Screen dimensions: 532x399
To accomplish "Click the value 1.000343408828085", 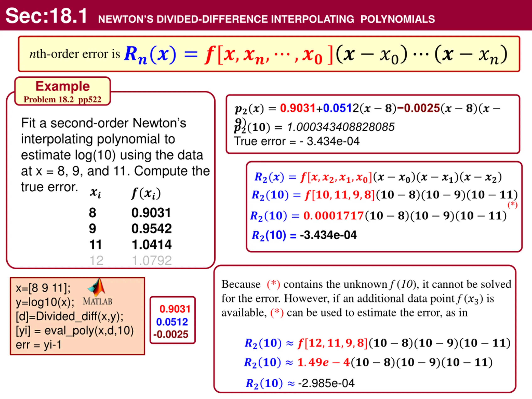I will pos(341,127).
